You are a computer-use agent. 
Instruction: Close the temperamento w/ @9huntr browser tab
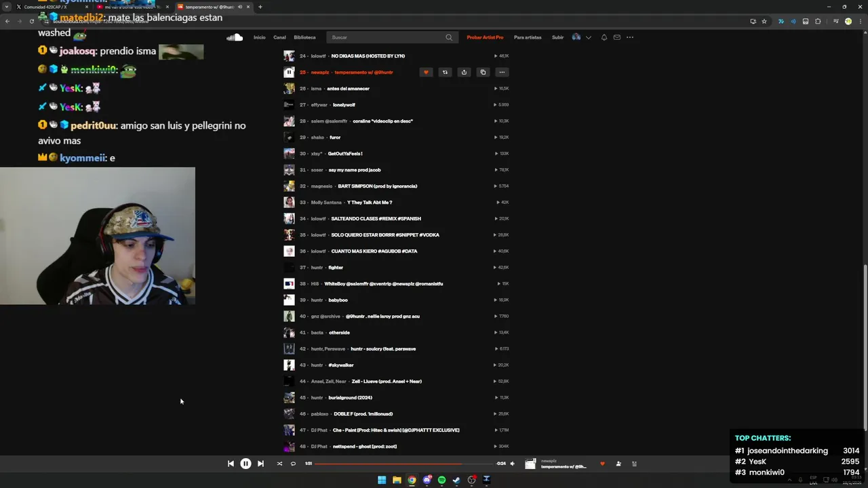point(248,7)
